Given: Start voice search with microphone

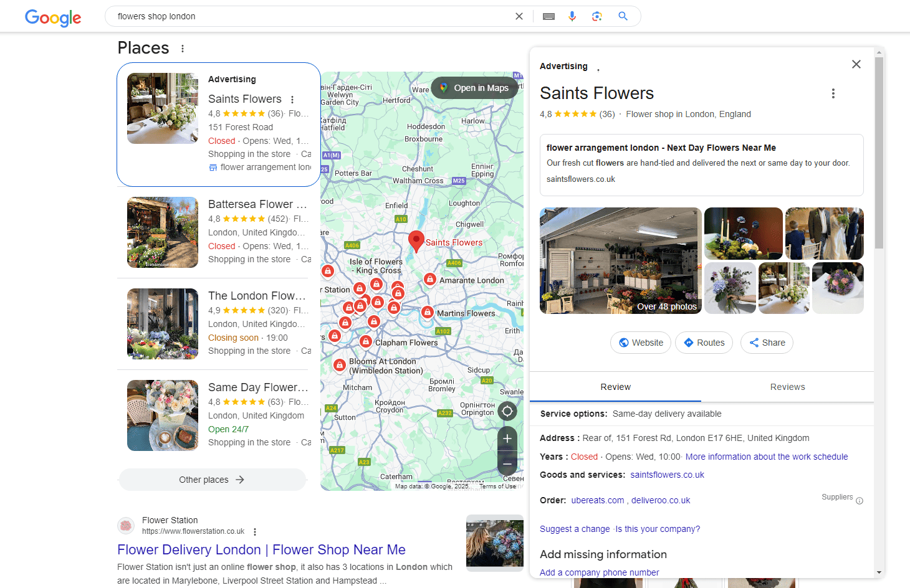Looking at the screenshot, I should point(572,16).
